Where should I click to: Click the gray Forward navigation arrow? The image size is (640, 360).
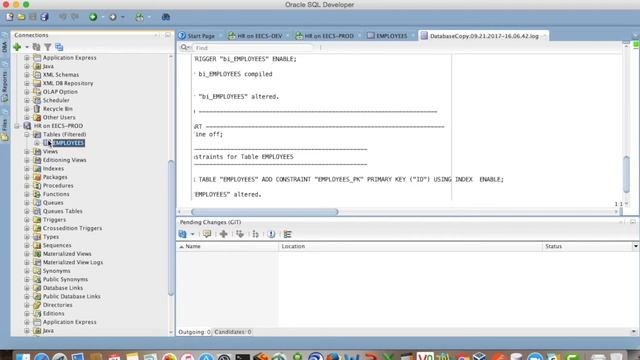coord(113,17)
